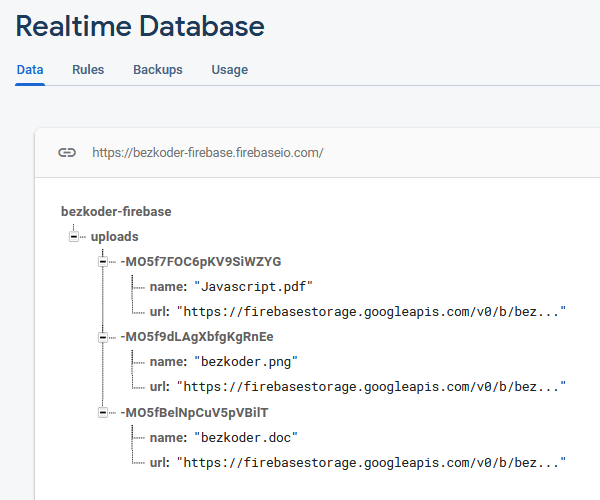
Task: Collapse the uploads node
Action: click(x=74, y=237)
